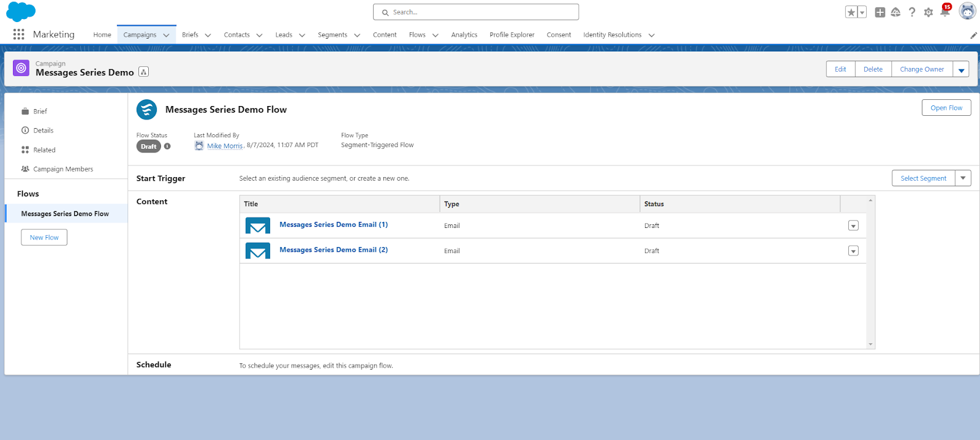Click the Details info icon in sidebar
Image resolution: width=980 pixels, height=440 pixels.
[25, 131]
